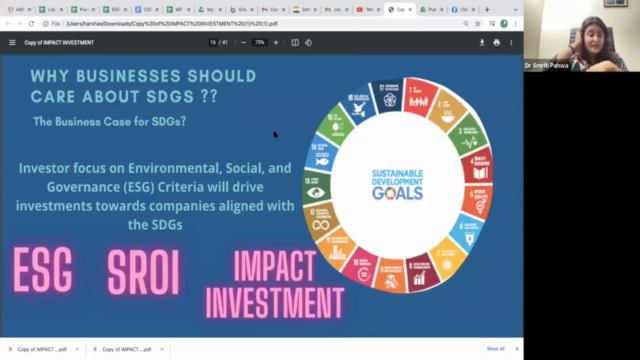Close the Facebook '(14' tab

tap(473, 9)
